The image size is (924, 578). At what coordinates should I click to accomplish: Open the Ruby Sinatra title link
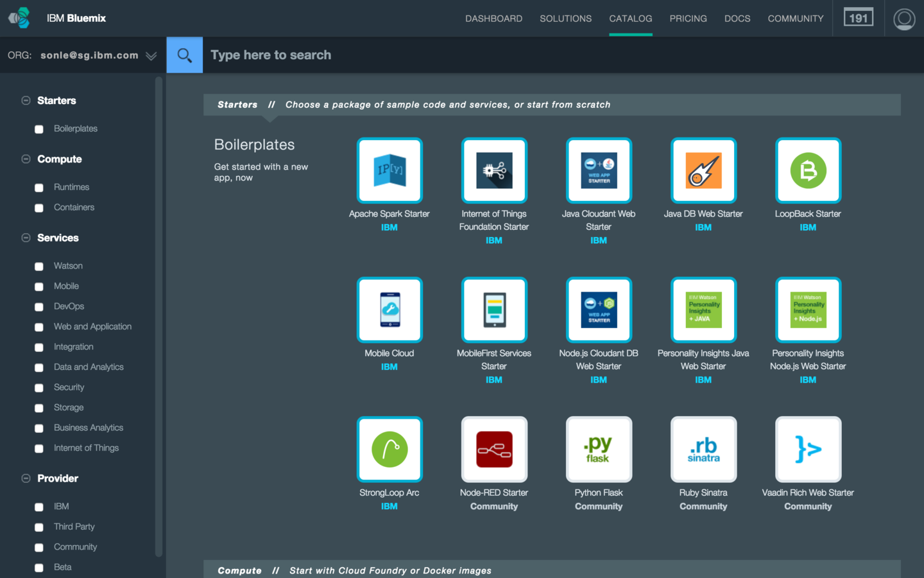click(703, 493)
